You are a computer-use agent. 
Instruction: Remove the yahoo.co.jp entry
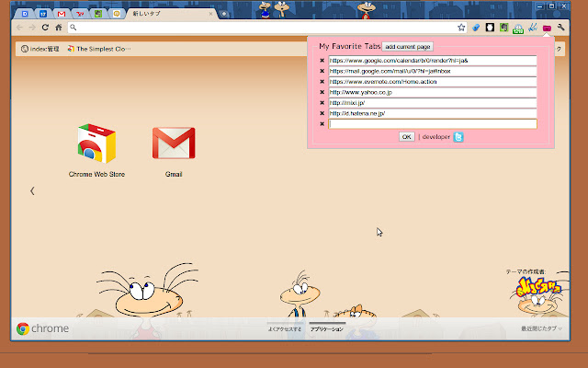(322, 92)
